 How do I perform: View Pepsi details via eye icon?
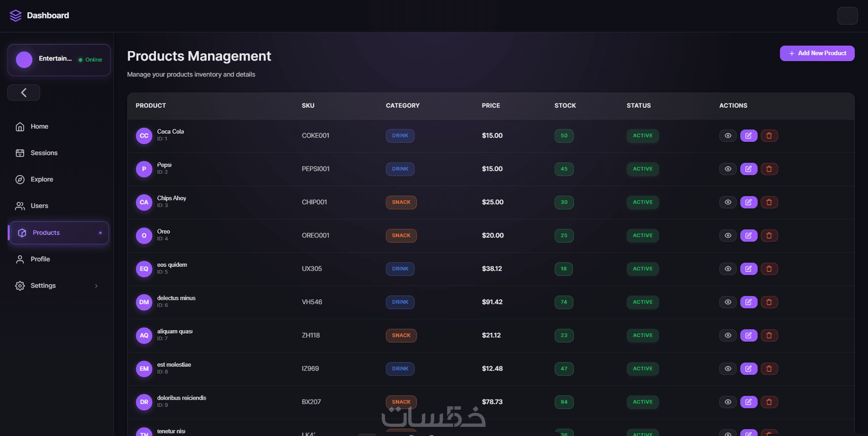coord(728,169)
